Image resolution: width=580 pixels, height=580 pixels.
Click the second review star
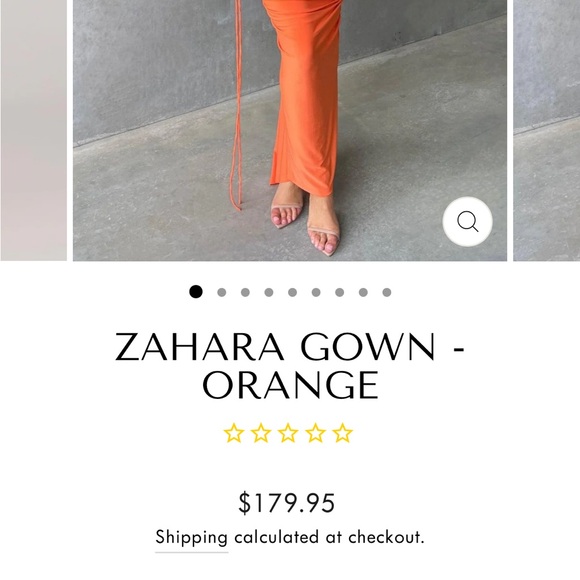coord(261,433)
